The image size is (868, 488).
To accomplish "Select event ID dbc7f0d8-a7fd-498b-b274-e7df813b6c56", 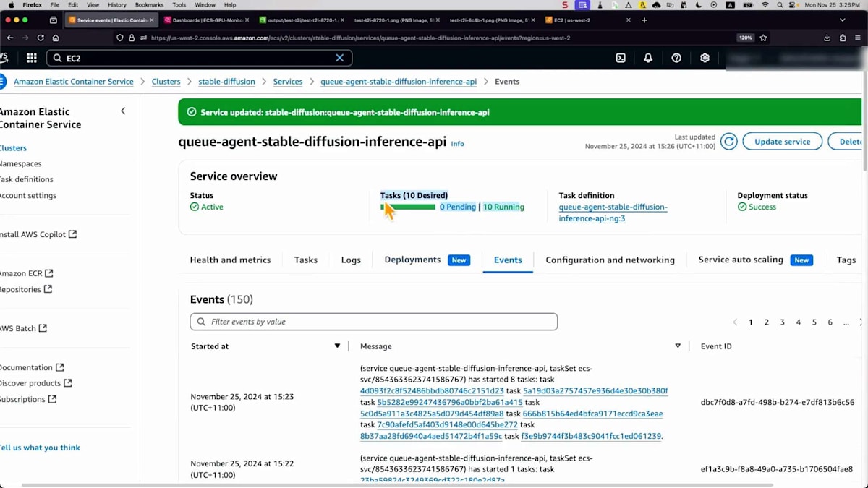I will coord(778,402).
